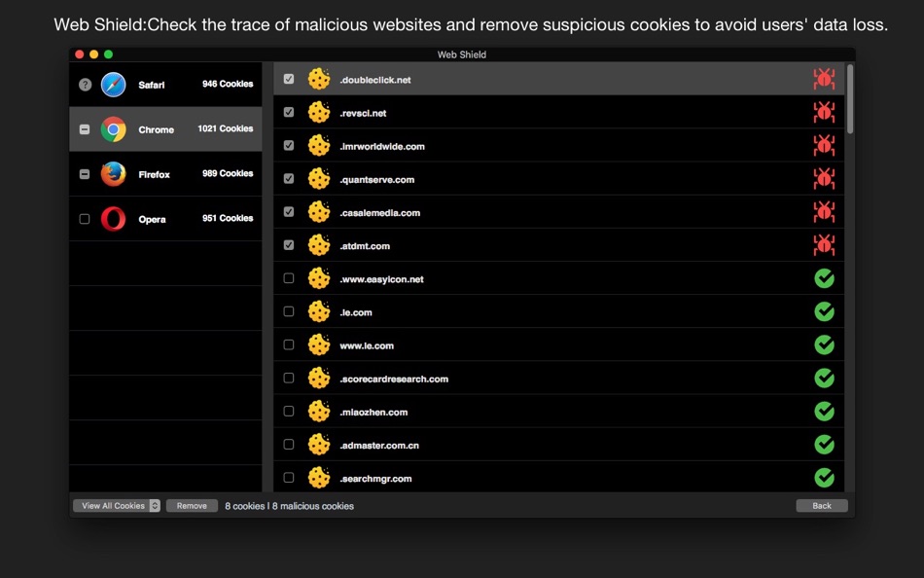Uncheck the .casalemedia.com checkbox
The width and height of the screenshot is (924, 578).
(289, 212)
